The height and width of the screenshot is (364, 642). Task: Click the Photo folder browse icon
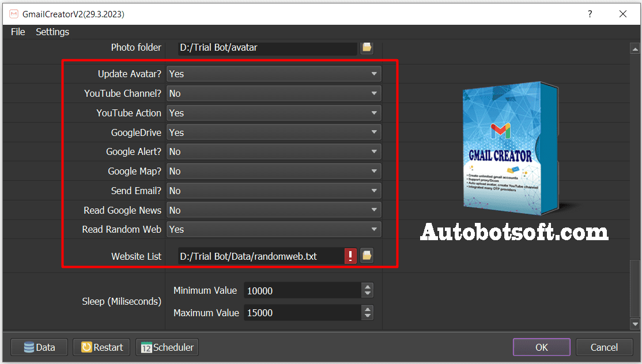pos(367,47)
